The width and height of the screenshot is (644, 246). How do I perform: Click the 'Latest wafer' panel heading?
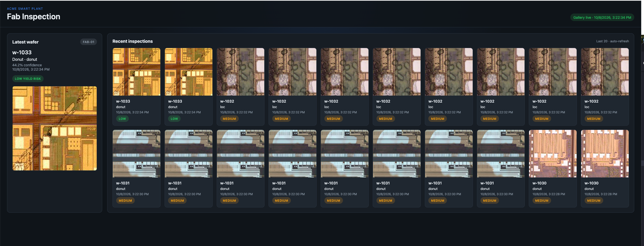[x=25, y=42]
